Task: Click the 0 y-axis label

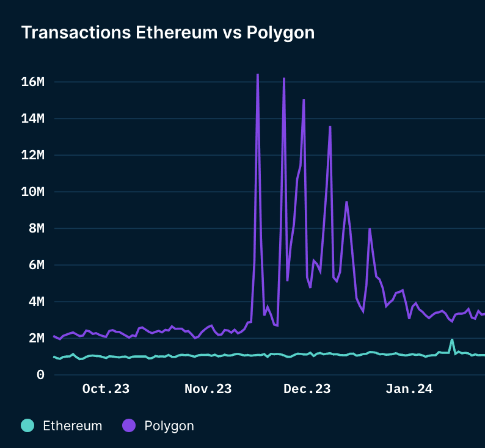Action: coord(40,375)
